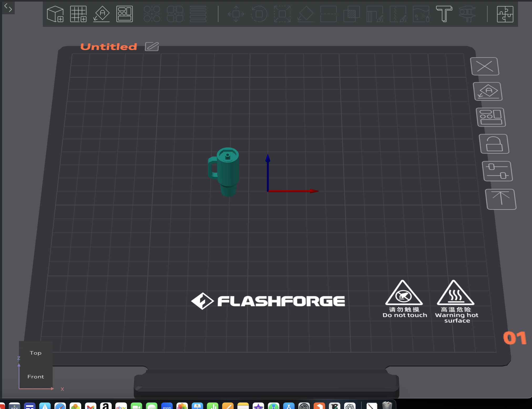This screenshot has height=409, width=532.
Task: Click the Split to objects tool
Action: 152,14
